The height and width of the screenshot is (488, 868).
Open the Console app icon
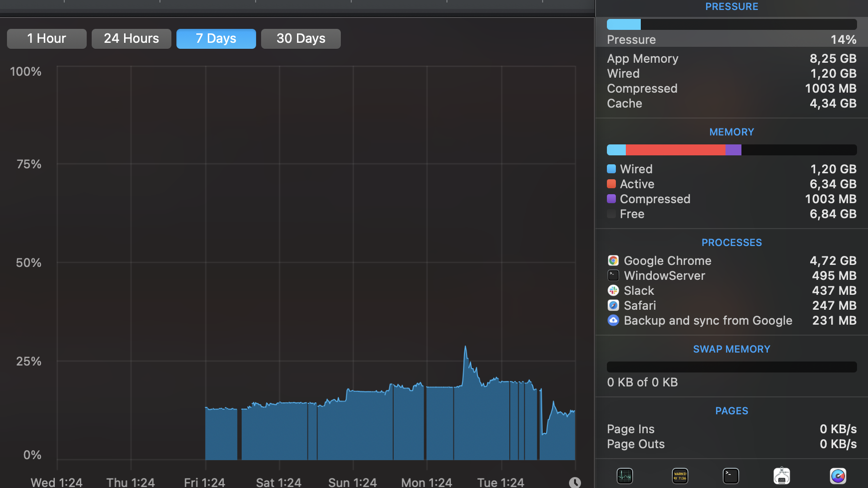coord(680,476)
